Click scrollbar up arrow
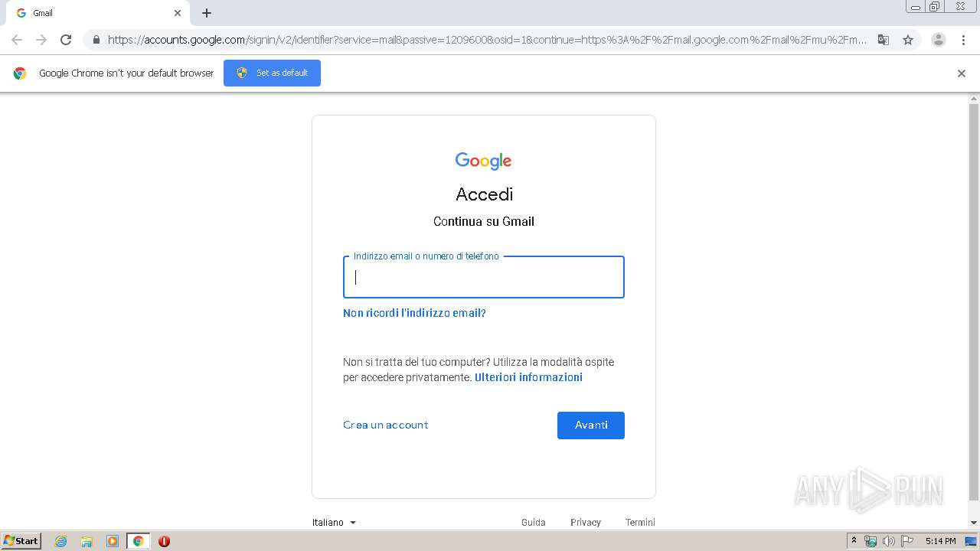This screenshot has width=980, height=551. tap(974, 99)
